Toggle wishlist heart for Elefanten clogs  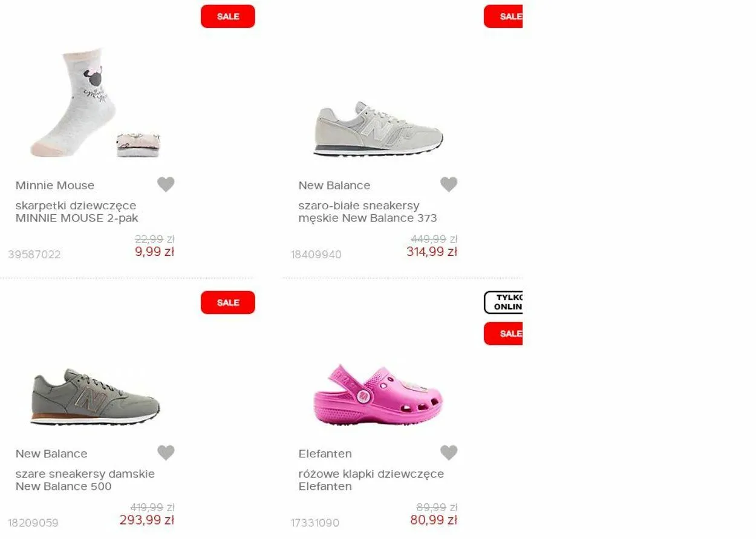click(449, 452)
